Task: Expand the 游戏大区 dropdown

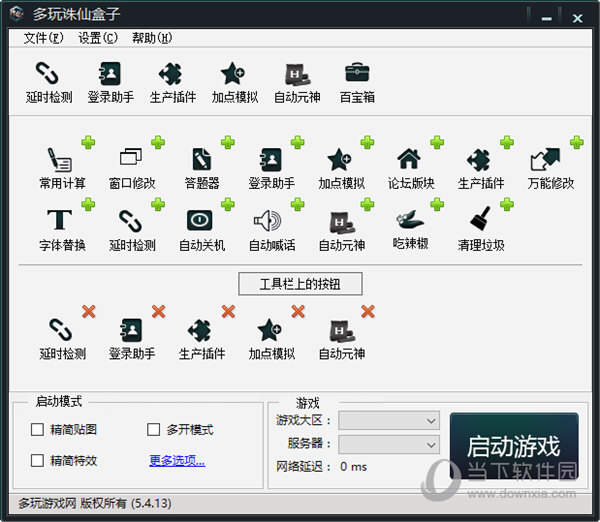Action: (389, 421)
